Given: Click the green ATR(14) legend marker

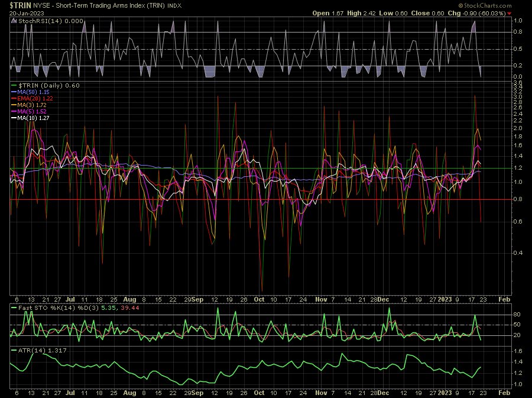Looking at the screenshot, I should [x=13, y=349].
